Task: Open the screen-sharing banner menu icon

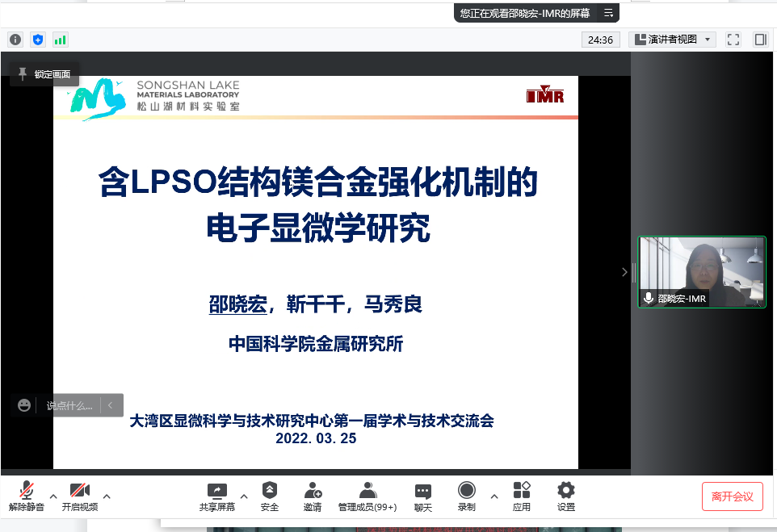Action: pyautogui.click(x=608, y=13)
